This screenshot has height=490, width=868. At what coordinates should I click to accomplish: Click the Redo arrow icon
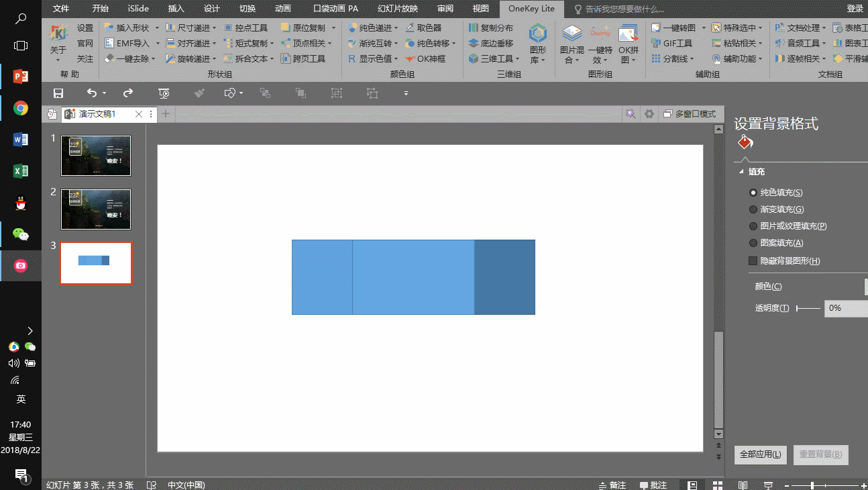coord(127,93)
